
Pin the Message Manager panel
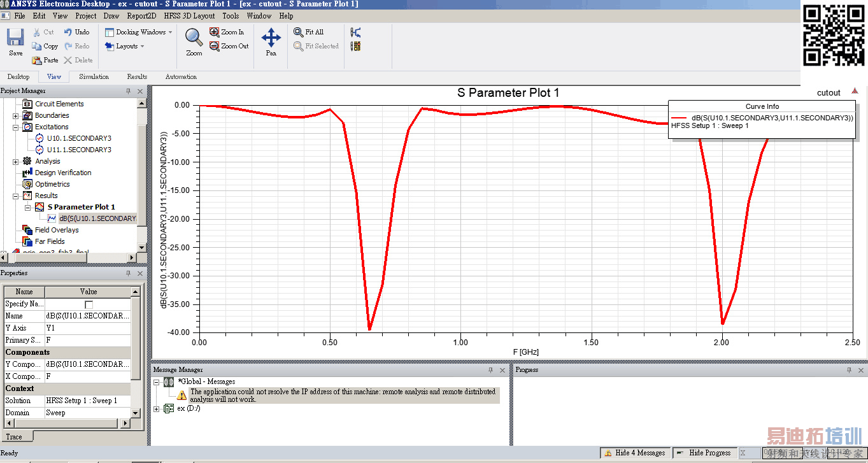tap(491, 369)
